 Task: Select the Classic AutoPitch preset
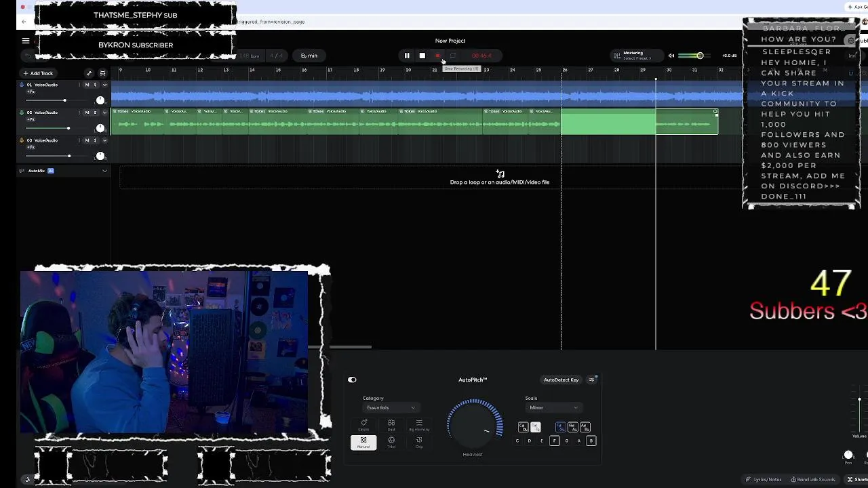363,425
